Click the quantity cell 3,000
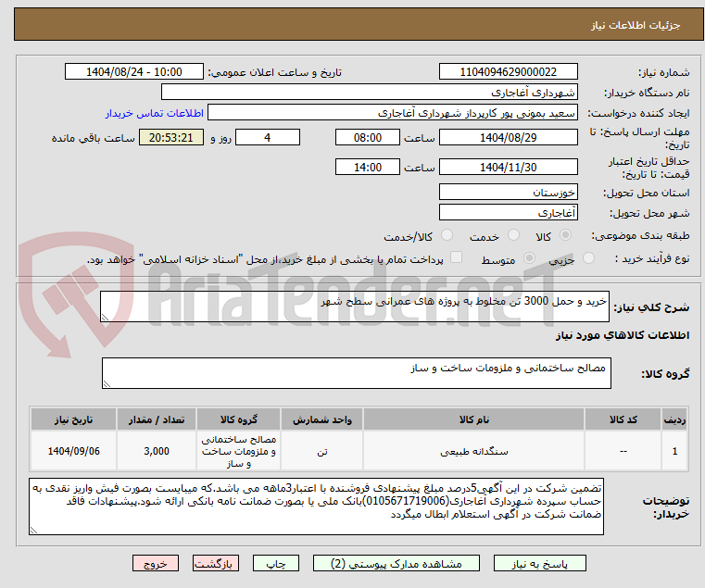 (x=157, y=451)
